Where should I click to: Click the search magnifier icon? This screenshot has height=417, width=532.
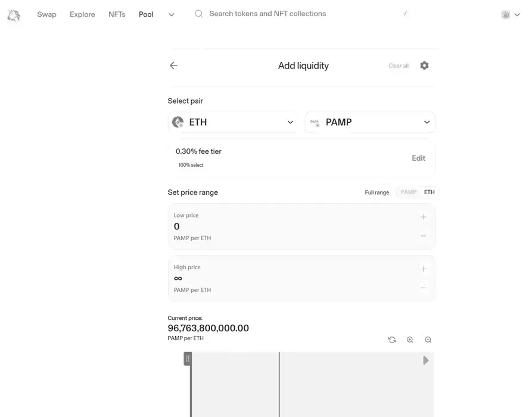point(198,13)
